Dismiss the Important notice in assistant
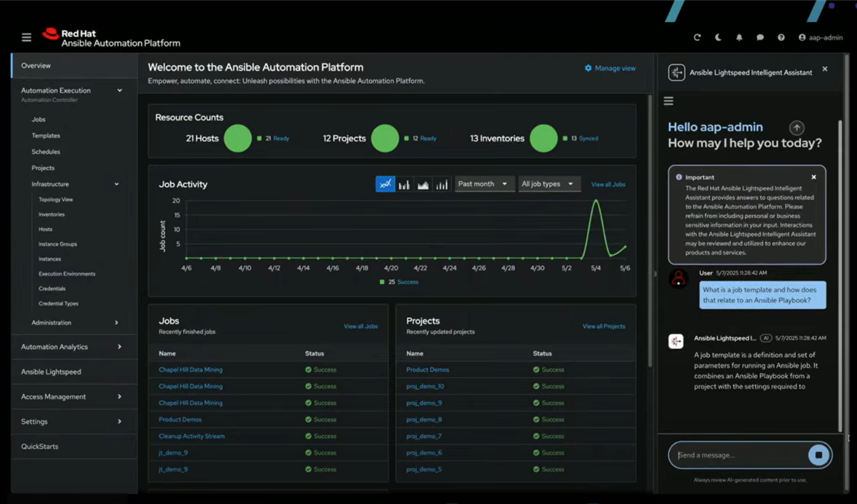 (813, 177)
